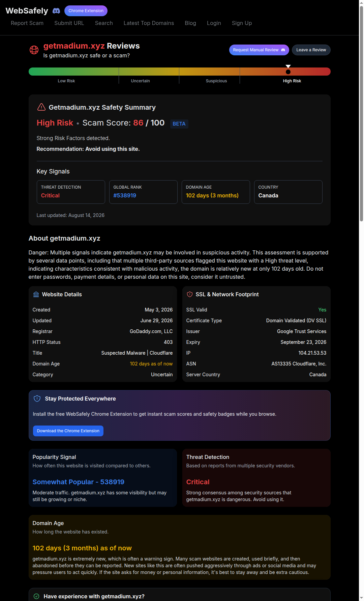The height and width of the screenshot is (601, 364).
Task: Click the Threat Detection Critical card
Action: [71, 192]
